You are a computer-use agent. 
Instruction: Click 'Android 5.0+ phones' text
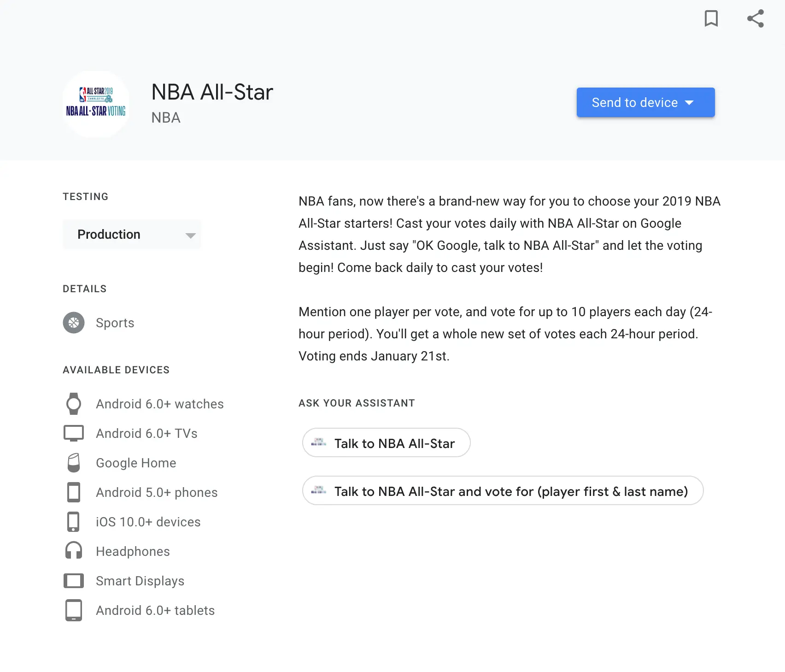pos(157,492)
